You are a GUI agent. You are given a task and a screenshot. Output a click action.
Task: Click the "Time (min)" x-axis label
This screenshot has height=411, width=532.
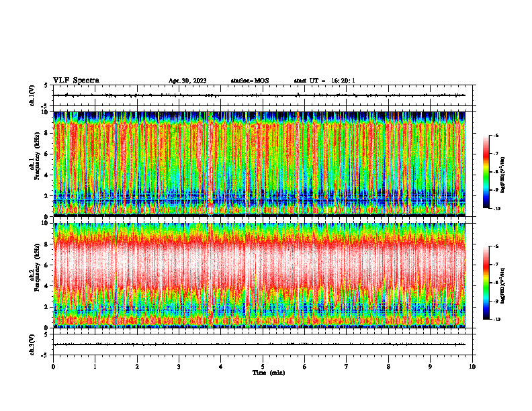269,373
